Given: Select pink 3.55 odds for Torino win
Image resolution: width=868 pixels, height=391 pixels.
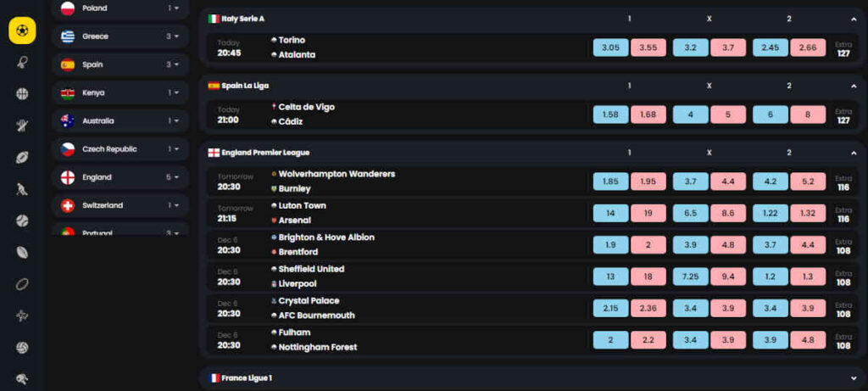Looking at the screenshot, I should 648,47.
